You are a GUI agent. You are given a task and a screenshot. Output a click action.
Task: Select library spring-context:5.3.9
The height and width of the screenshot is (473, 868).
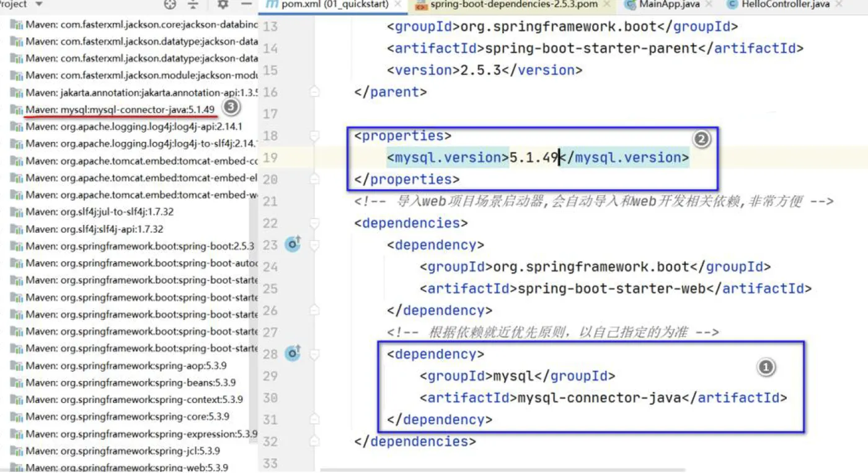134,399
